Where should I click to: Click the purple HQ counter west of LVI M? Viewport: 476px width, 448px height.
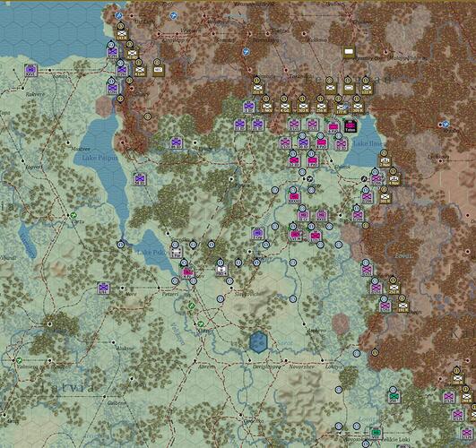258,234
